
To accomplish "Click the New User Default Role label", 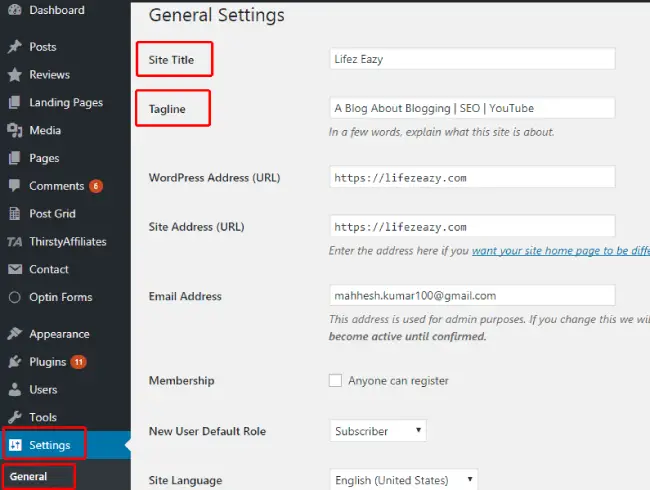I will tap(207, 431).
